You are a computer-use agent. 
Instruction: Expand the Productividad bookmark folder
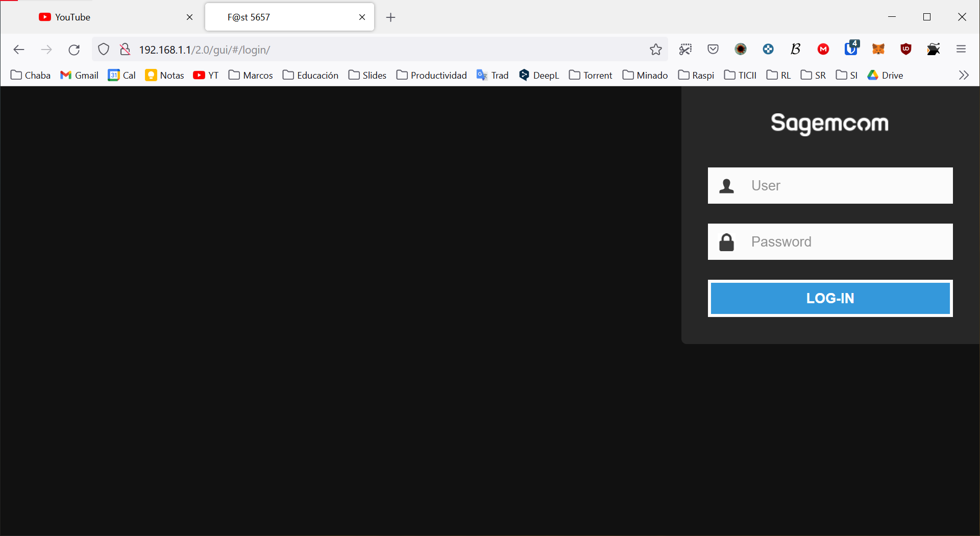431,75
